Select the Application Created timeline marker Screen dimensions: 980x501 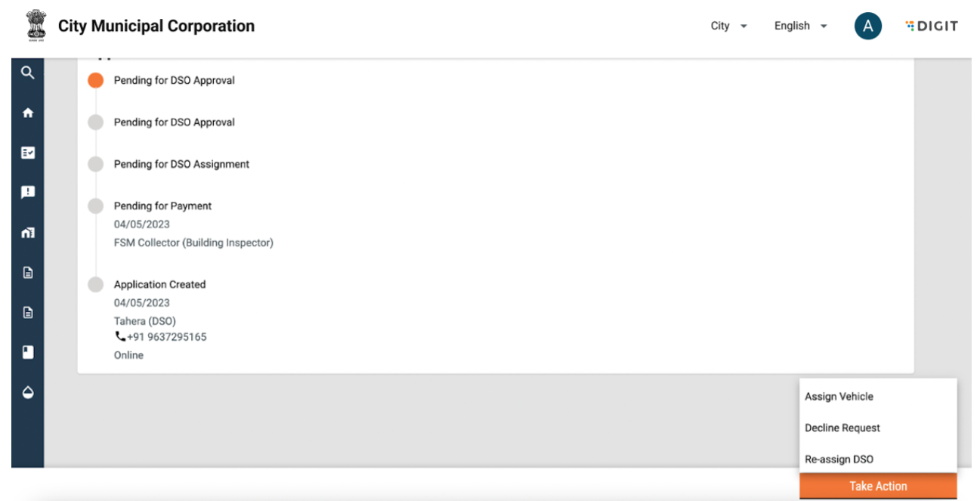(95, 285)
